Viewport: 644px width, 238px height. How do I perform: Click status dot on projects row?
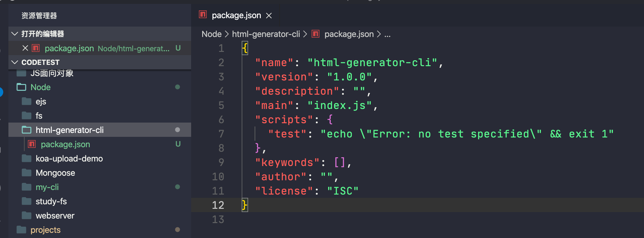[x=178, y=230]
